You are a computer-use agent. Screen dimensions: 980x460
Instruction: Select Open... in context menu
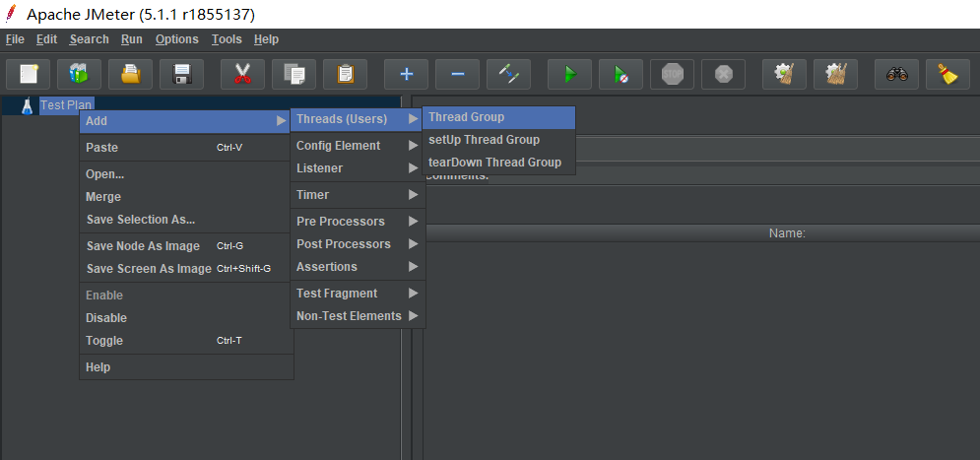186,174
